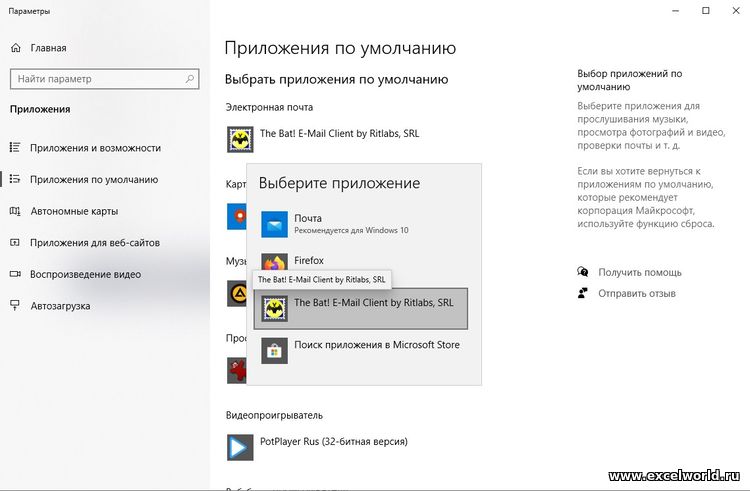This screenshot has width=750, height=491.
Task: Click the Приложения по умолчанию page title
Action: 340,48
